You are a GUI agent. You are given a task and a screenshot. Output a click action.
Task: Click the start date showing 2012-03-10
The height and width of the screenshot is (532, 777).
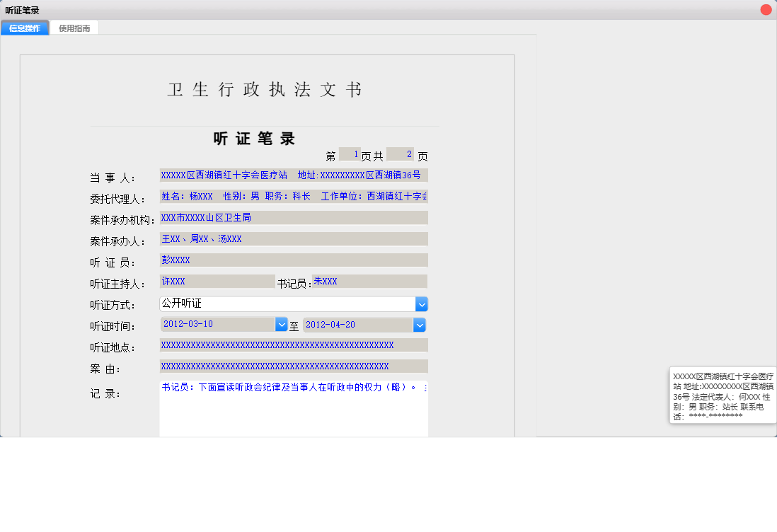point(212,325)
